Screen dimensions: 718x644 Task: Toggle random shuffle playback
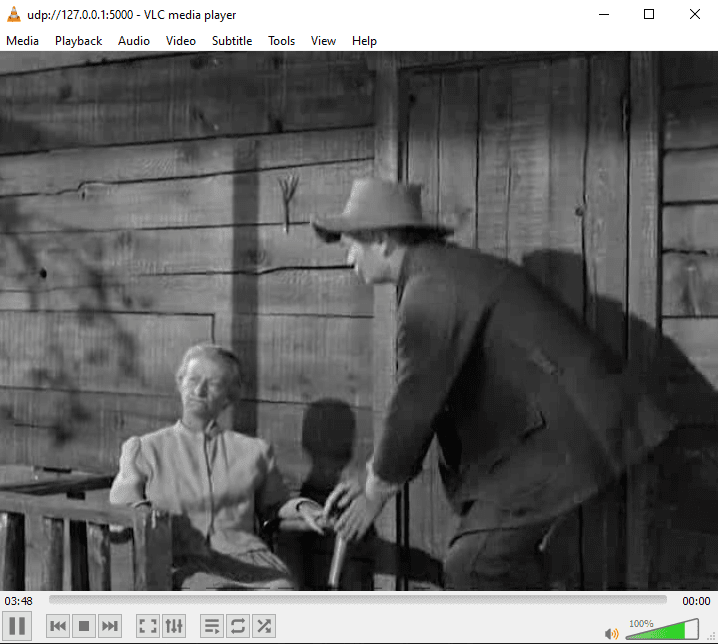pos(264,626)
